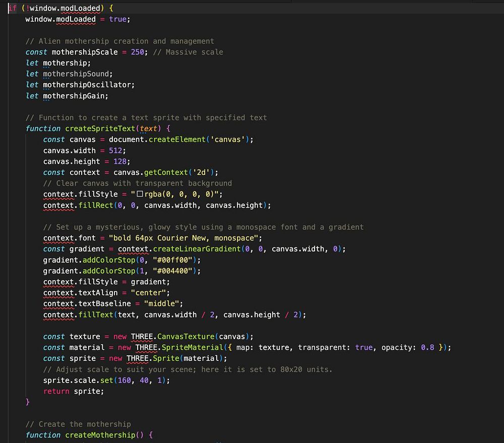This screenshot has height=443, width=504.
Task: Click 'mothershipOscillator' variable declaration
Action: pos(87,85)
